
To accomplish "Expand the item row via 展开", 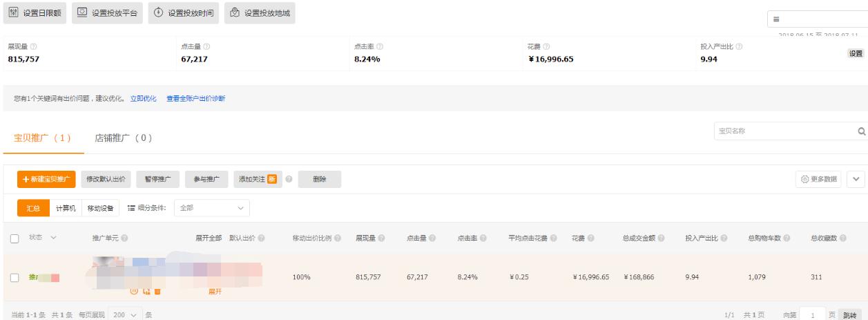I will tap(215, 291).
